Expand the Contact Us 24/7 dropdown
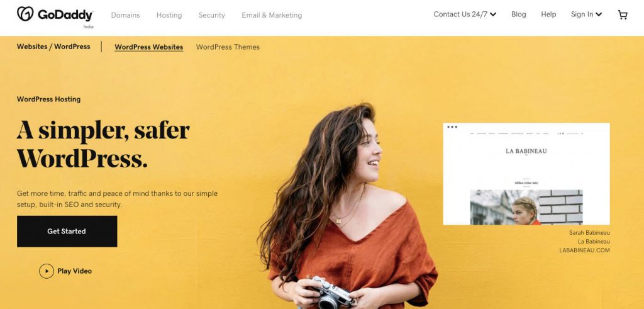644x309 pixels. (465, 14)
